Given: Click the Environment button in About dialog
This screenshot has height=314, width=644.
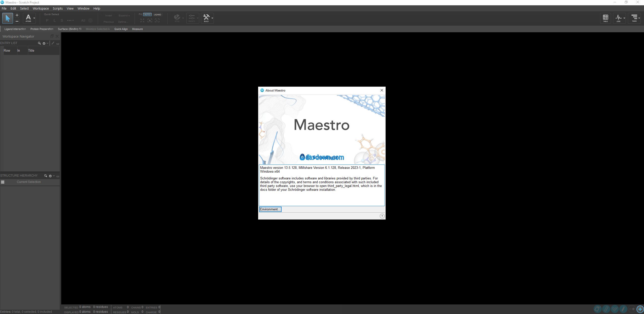Looking at the screenshot, I should tap(270, 209).
